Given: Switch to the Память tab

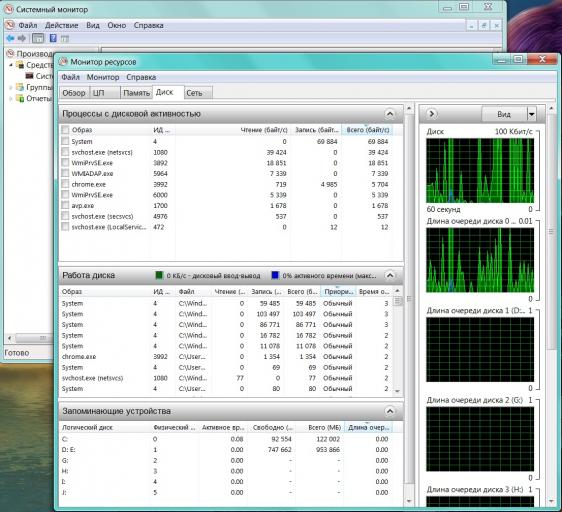Looking at the screenshot, I should coord(136,93).
